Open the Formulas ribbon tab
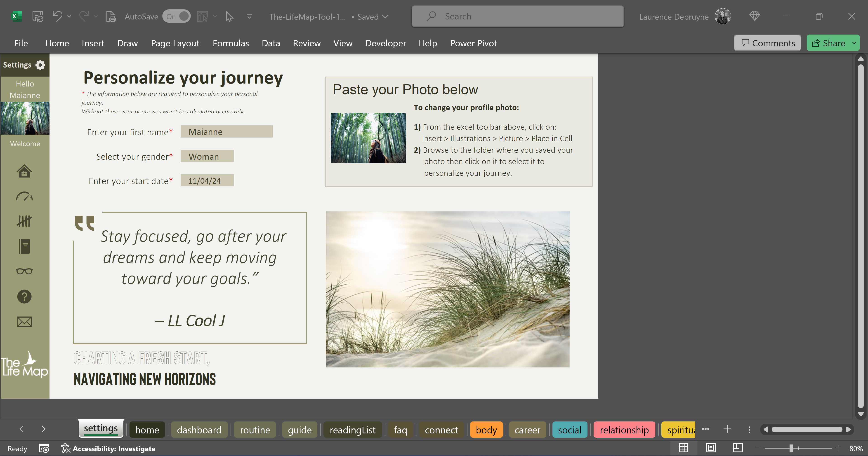 (x=231, y=43)
